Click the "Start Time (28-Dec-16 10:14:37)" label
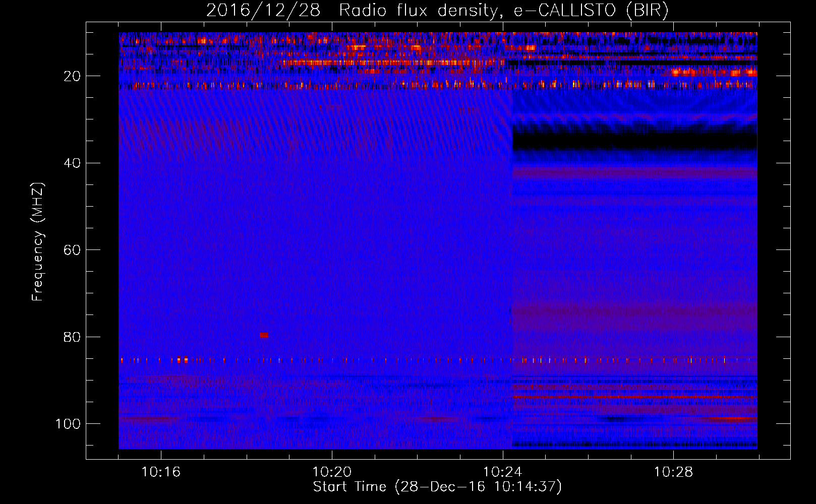This screenshot has height=504, width=816. pyautogui.click(x=437, y=487)
